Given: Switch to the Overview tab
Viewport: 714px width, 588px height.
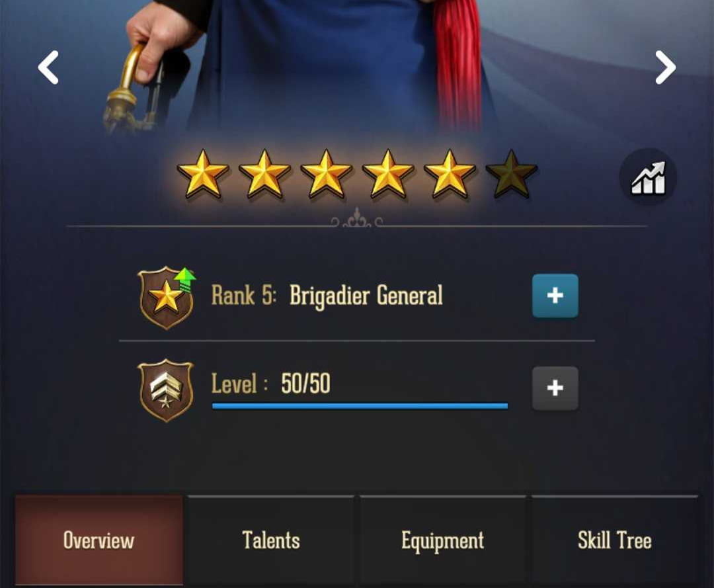Looking at the screenshot, I should pos(99,540).
